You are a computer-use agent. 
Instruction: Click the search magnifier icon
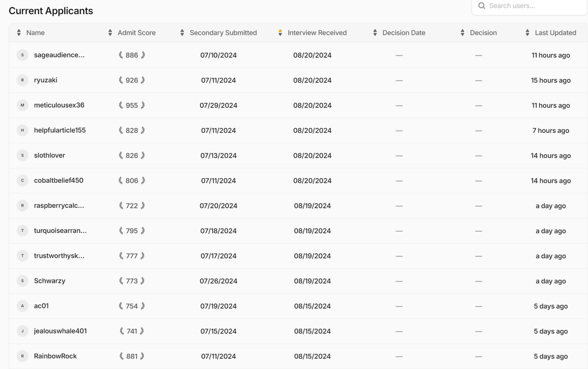(x=482, y=6)
